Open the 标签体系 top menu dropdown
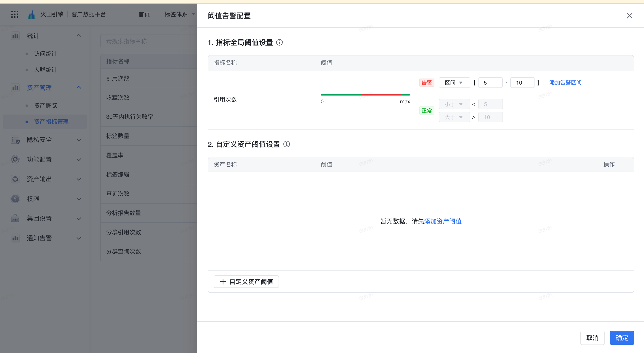This screenshot has width=644, height=353. [180, 15]
